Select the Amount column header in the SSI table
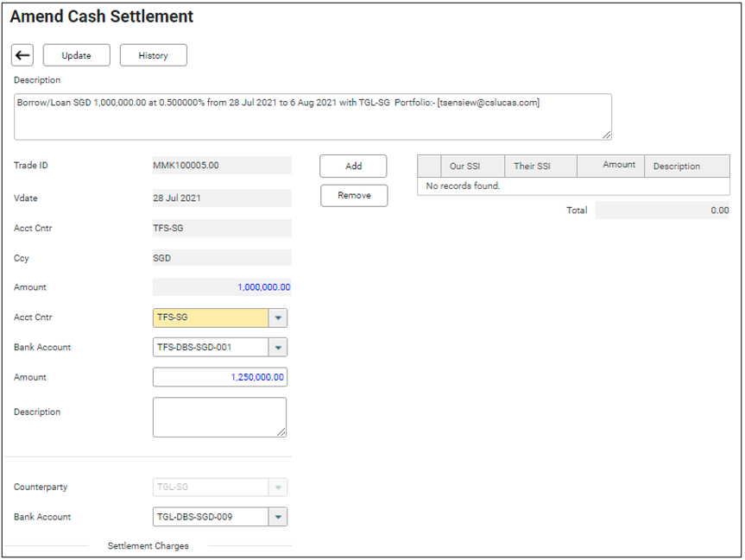Viewport: 745px width, 560px height. tap(618, 165)
